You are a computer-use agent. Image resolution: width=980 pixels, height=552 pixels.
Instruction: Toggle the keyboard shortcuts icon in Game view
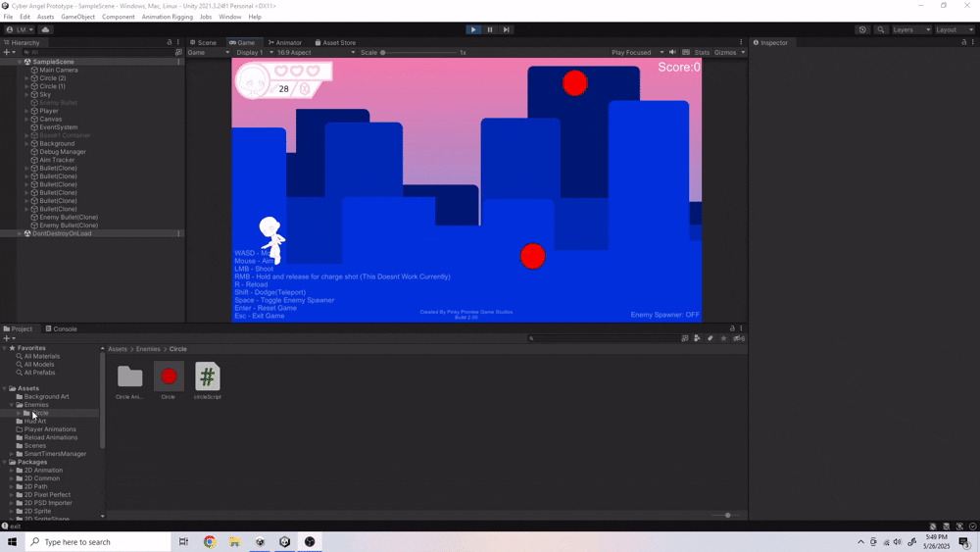click(x=686, y=53)
